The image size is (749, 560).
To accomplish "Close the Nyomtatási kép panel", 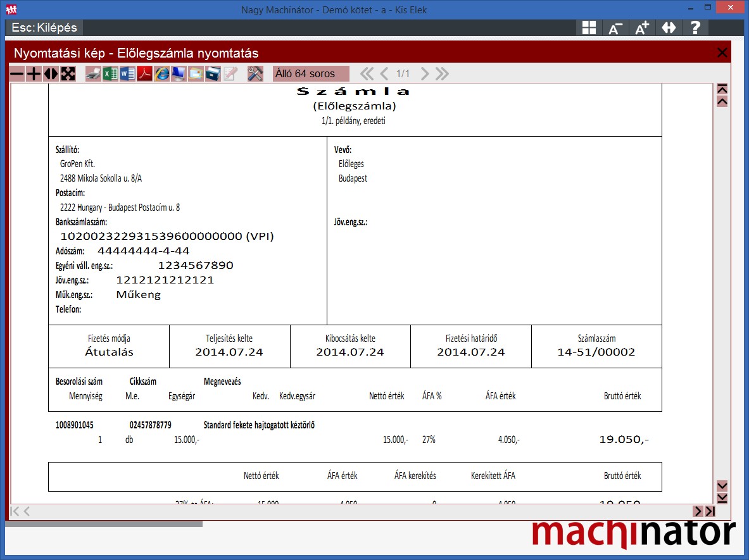I will coord(722,53).
